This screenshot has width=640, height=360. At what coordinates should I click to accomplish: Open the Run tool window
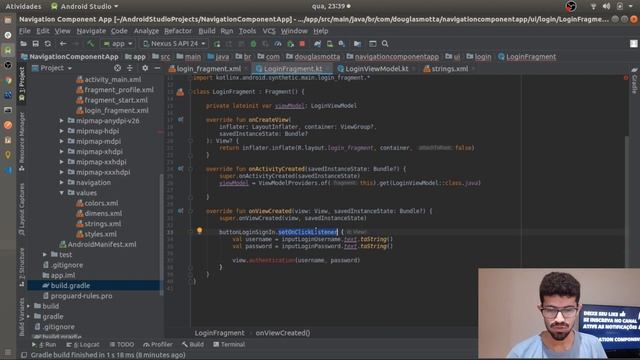tap(44, 345)
